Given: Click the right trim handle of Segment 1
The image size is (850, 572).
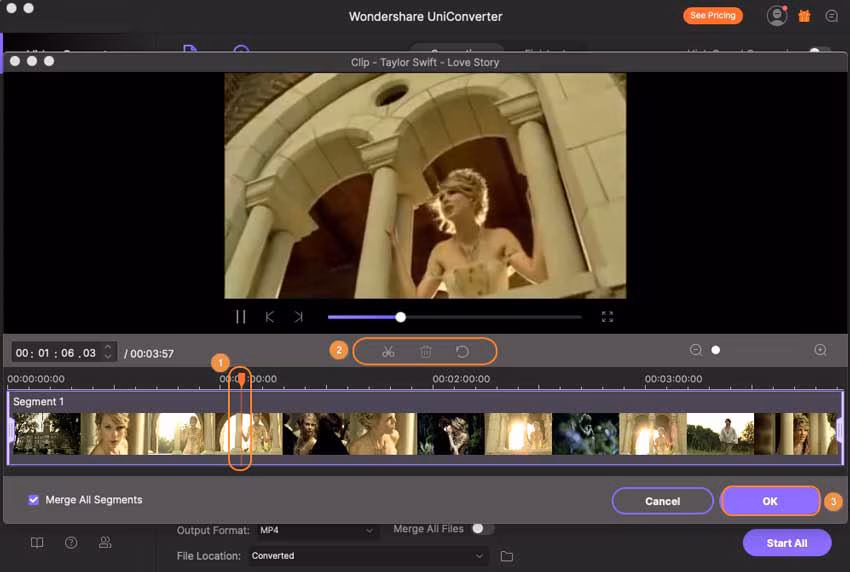Looking at the screenshot, I should pos(840,429).
